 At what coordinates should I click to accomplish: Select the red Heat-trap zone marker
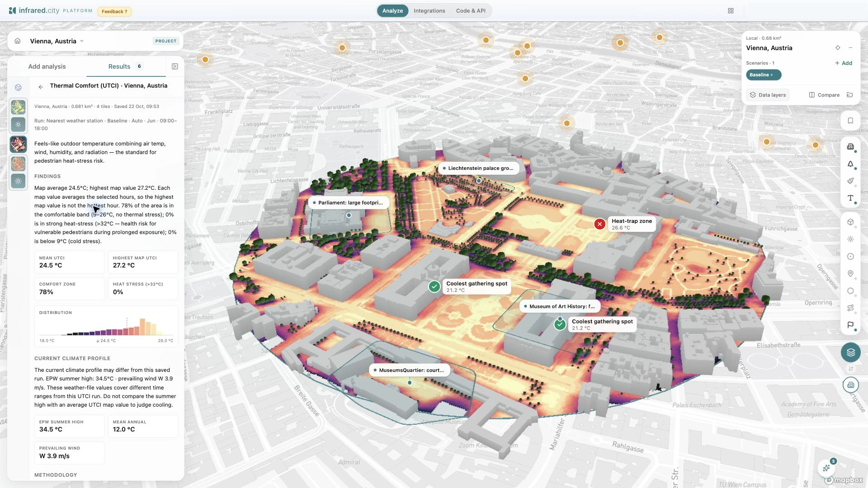599,224
